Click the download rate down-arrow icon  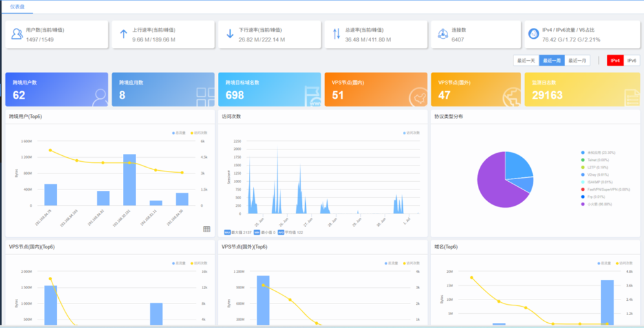(230, 34)
